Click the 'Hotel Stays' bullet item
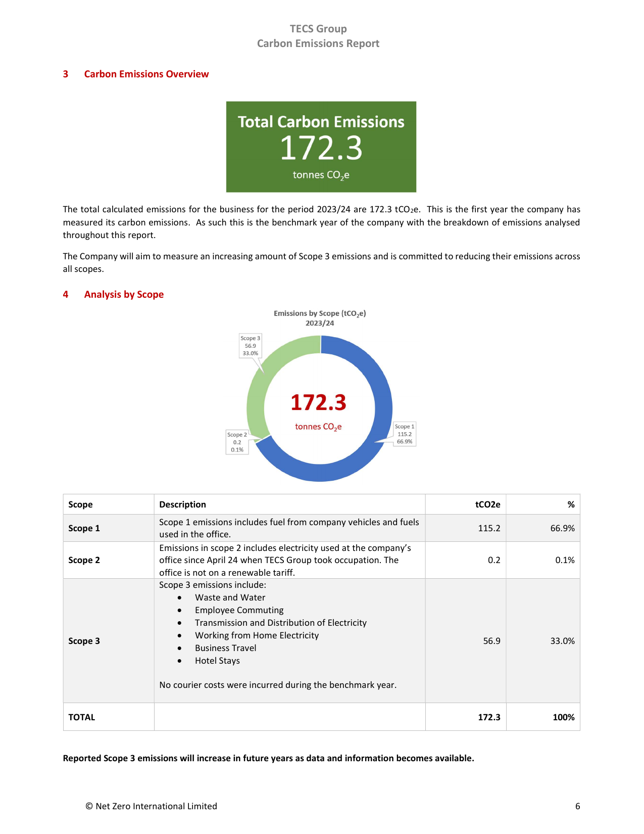644x834 pixels. [x=217, y=661]
